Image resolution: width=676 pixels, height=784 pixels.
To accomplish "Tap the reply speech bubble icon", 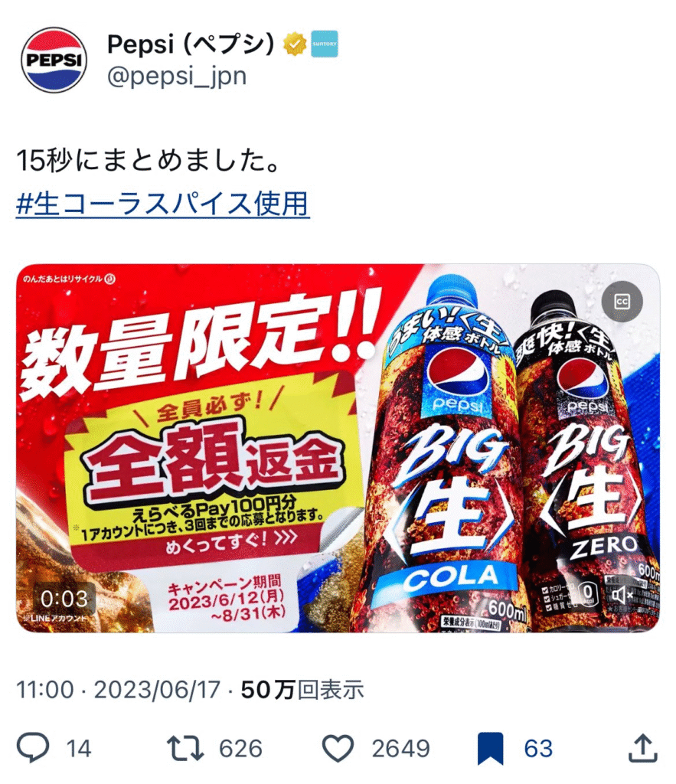I will (x=33, y=747).
